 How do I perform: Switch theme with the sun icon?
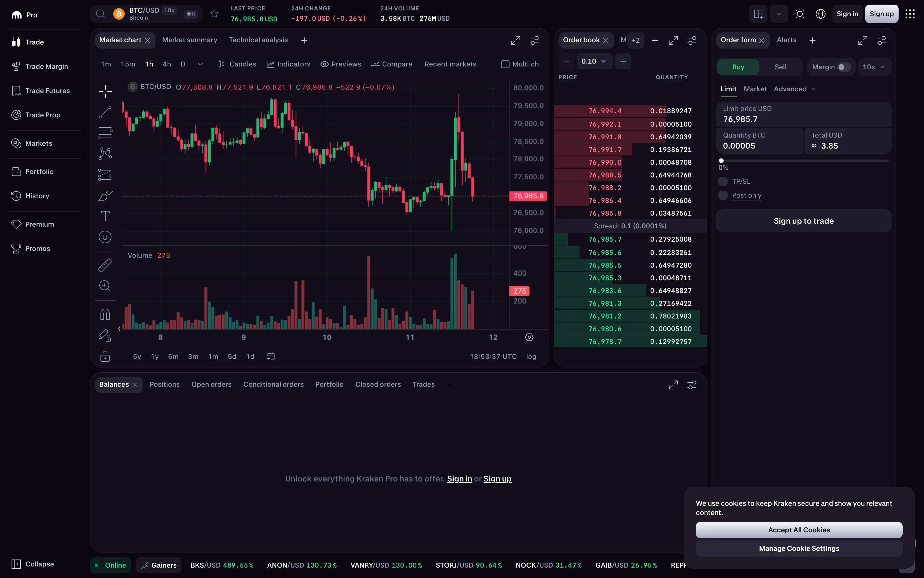[800, 14]
